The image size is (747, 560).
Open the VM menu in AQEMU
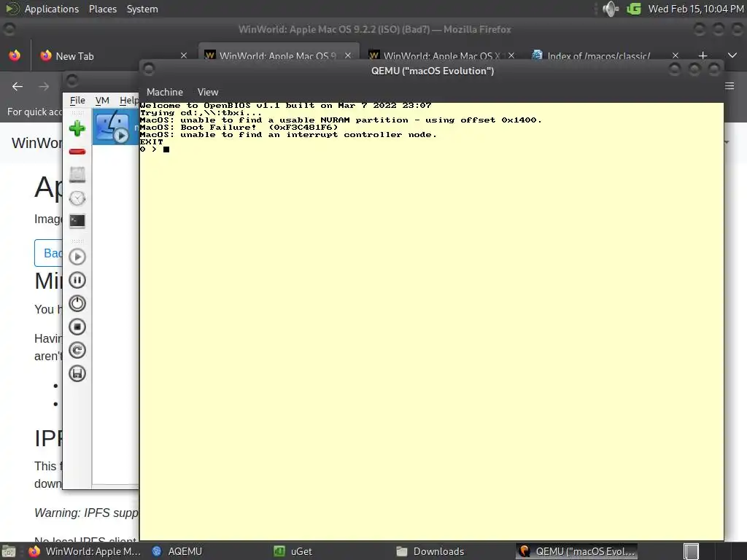(x=102, y=100)
